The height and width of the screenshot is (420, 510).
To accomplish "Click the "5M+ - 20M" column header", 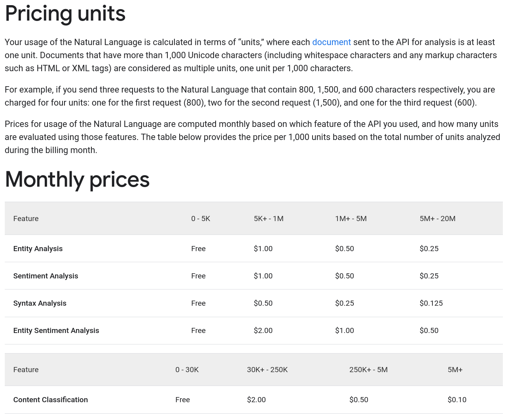I will [x=437, y=219].
